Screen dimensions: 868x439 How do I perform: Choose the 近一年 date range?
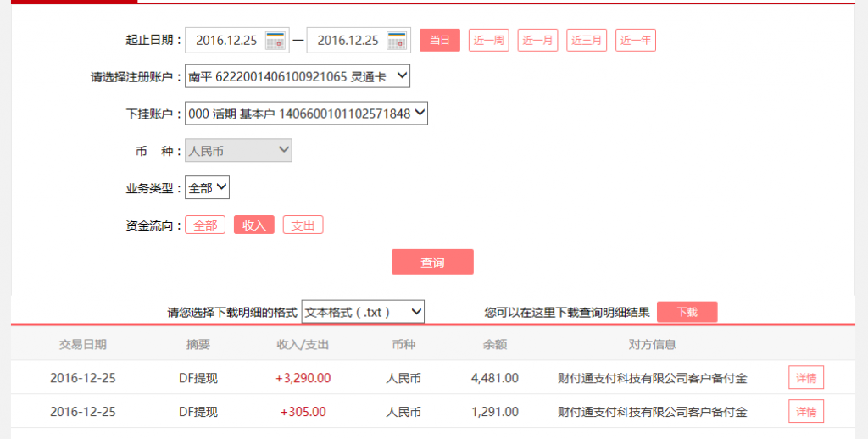636,40
